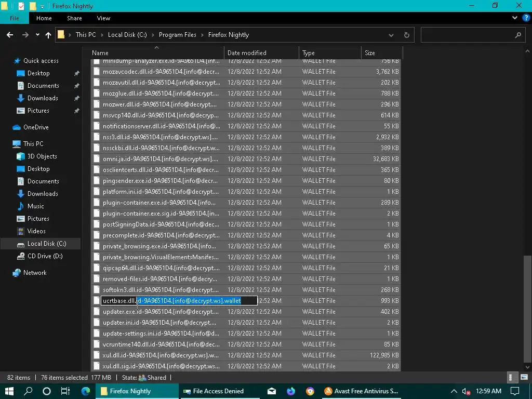This screenshot has height=399, width=532.
Task: Click the Back navigation arrow
Action: point(10,35)
